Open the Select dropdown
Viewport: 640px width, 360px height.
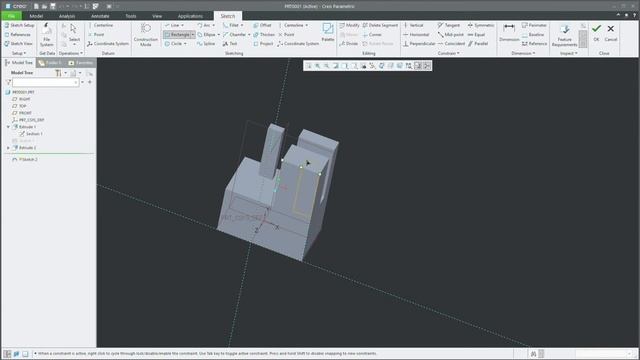pos(74,44)
